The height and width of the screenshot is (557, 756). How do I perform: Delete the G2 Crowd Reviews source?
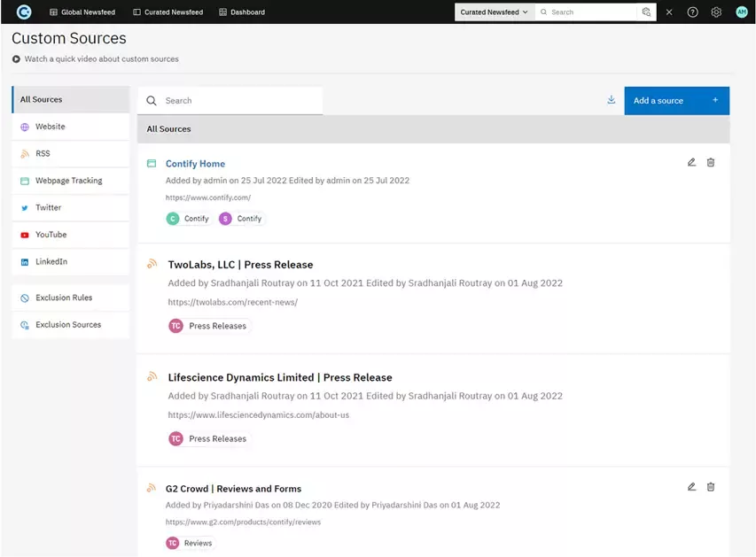(711, 487)
